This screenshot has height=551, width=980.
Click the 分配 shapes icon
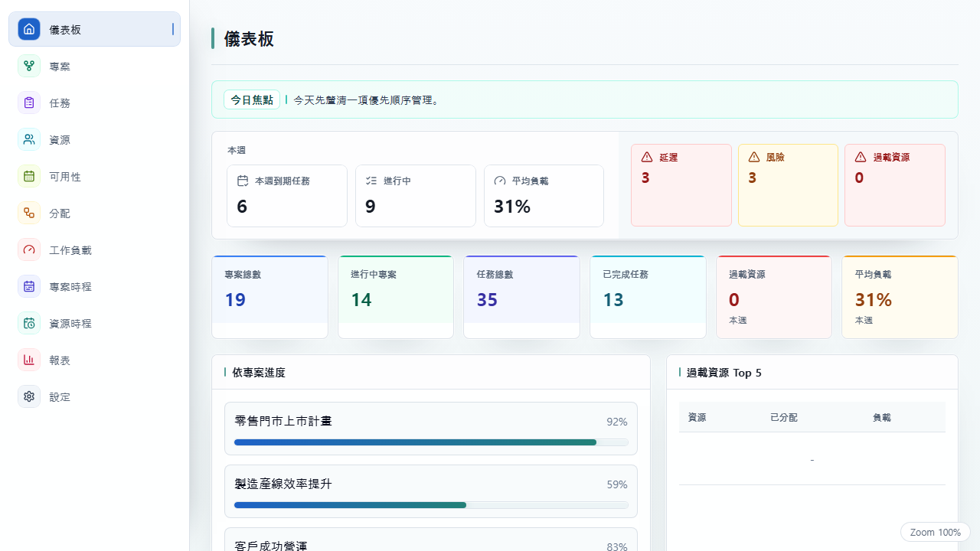tap(29, 213)
